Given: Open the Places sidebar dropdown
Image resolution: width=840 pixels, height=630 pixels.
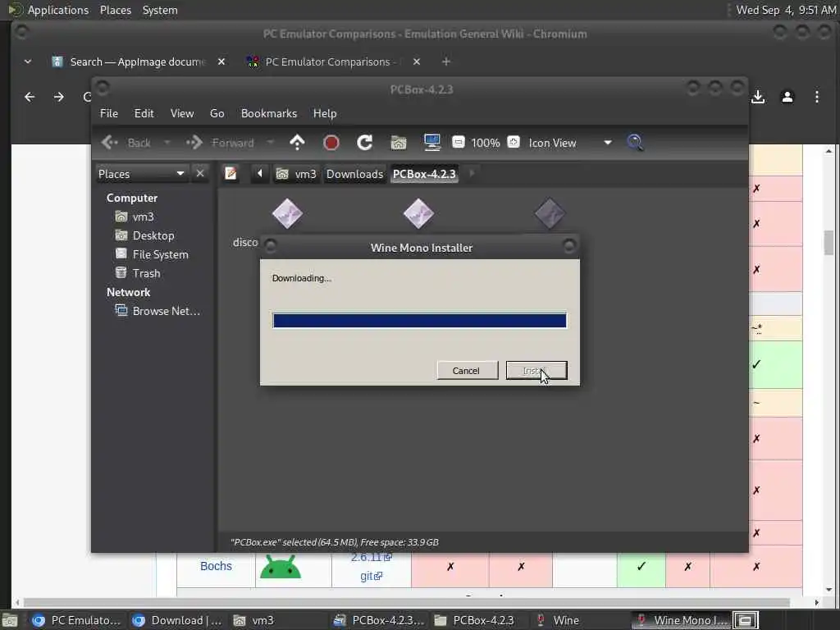Looking at the screenshot, I should (142, 174).
